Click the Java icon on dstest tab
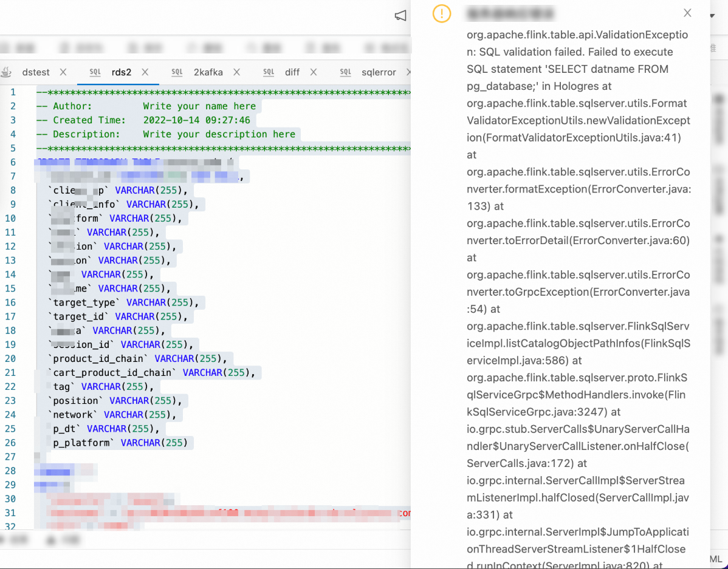 coord(7,72)
